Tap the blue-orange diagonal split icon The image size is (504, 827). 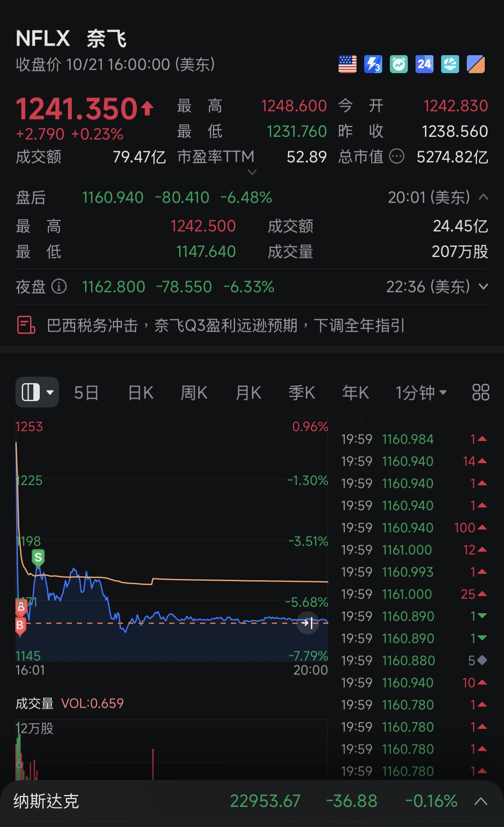[x=476, y=65]
